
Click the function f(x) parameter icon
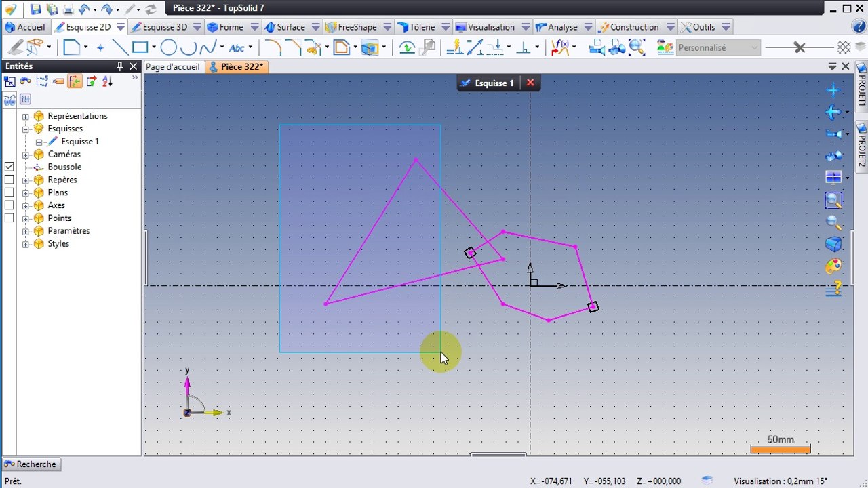tap(560, 47)
